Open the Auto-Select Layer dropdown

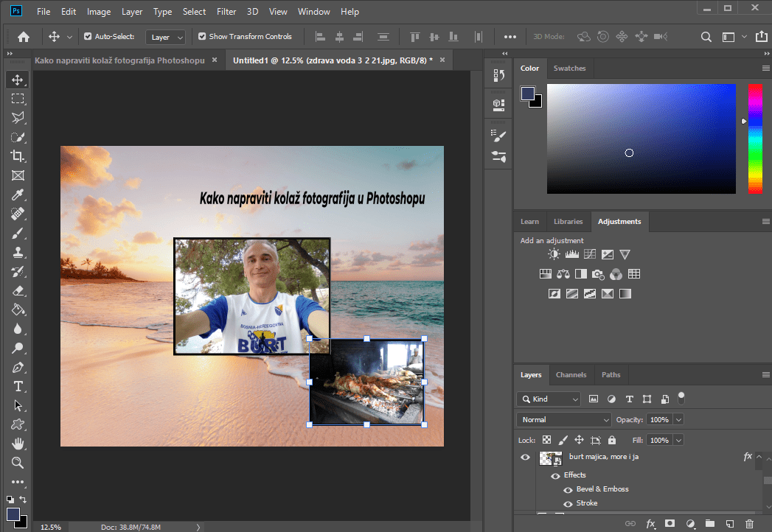coord(165,37)
